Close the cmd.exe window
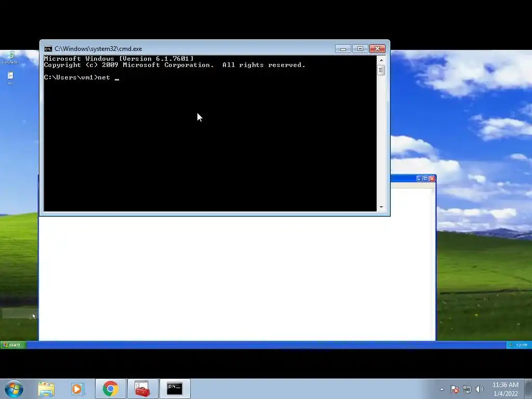This screenshot has width=532, height=399. click(377, 49)
